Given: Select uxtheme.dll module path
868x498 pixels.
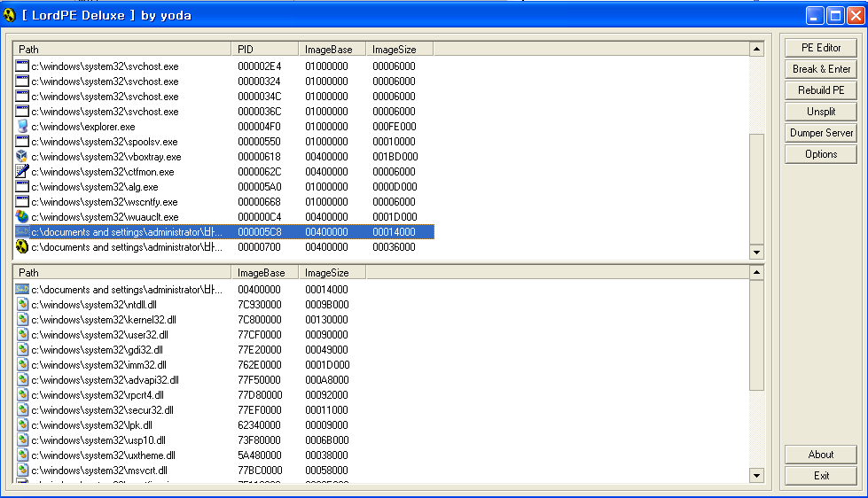Looking at the screenshot, I should pos(103,455).
